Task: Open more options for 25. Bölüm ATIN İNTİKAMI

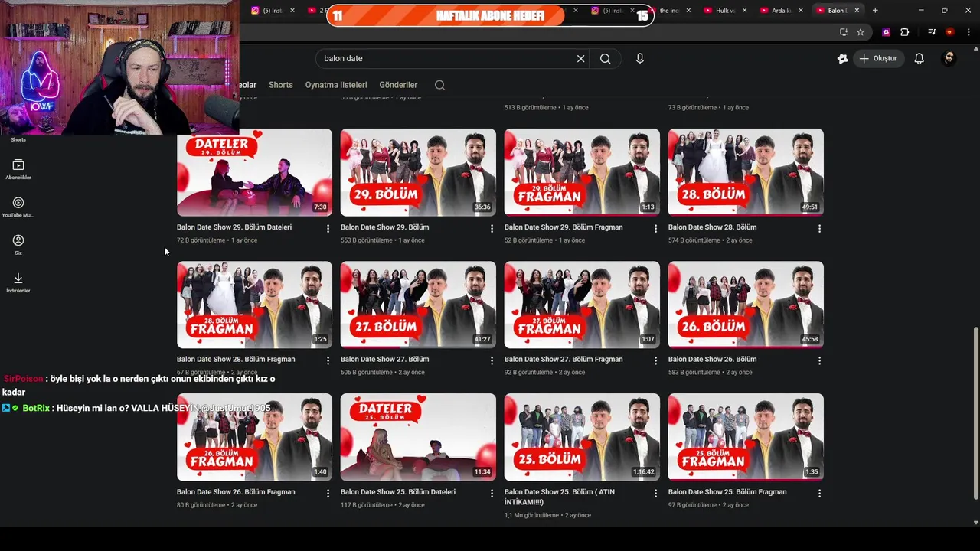Action: pos(655,494)
